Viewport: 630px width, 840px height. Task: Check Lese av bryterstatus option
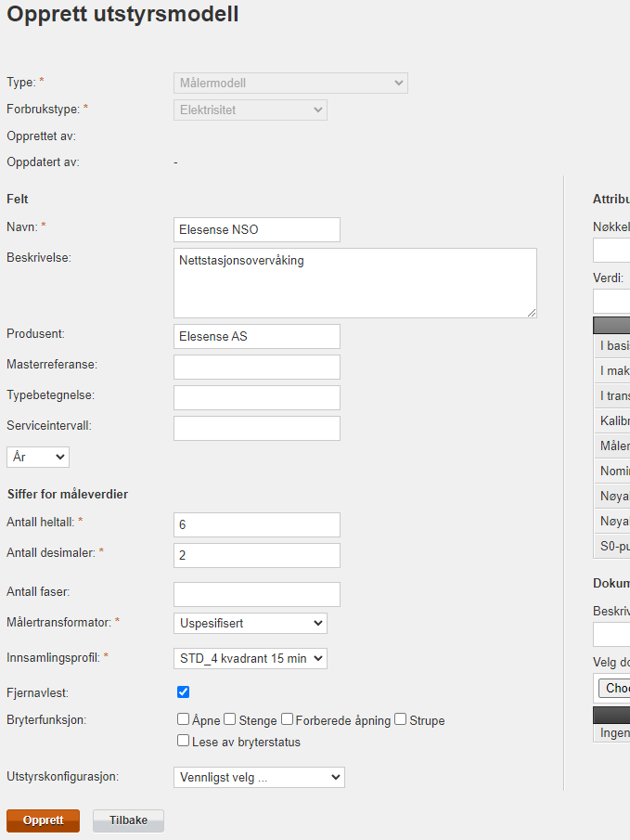(184, 741)
